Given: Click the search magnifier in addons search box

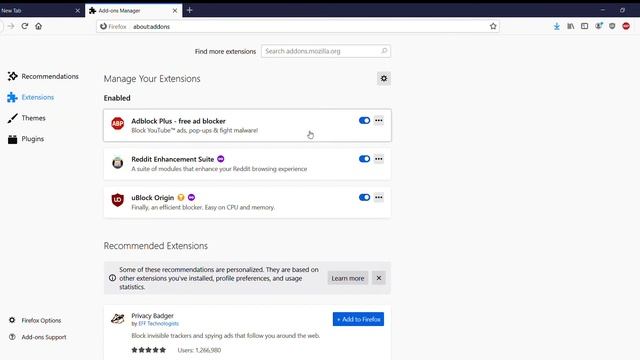Looking at the screenshot, I should [x=384, y=51].
